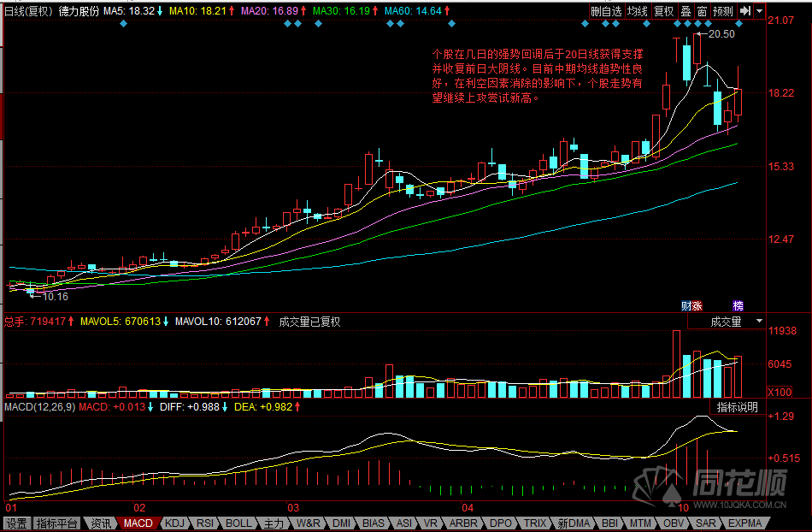Toggle 均线 moving average display

[x=637, y=11]
